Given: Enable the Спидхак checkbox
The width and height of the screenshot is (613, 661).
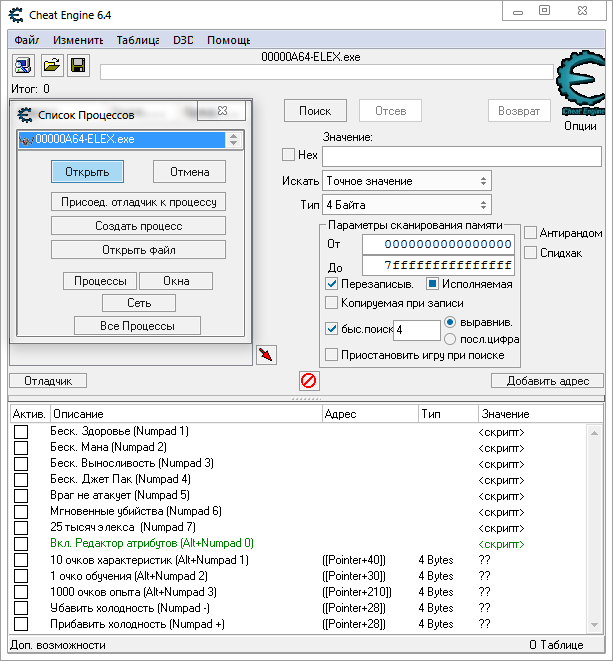Looking at the screenshot, I should (530, 253).
